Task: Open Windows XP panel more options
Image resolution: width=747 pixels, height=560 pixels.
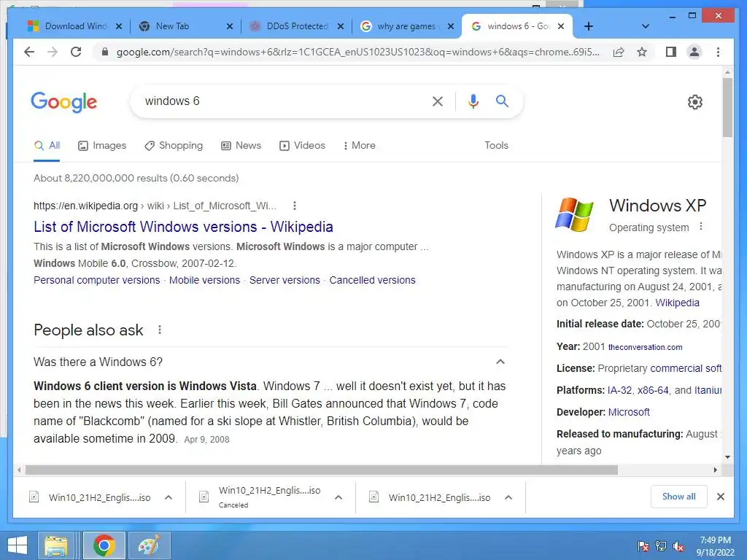Action: coord(701,227)
